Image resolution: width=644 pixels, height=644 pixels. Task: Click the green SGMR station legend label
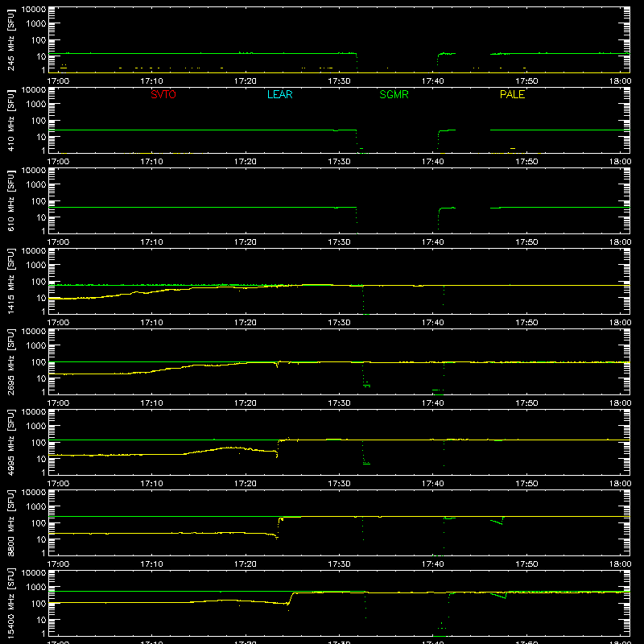coord(394,94)
